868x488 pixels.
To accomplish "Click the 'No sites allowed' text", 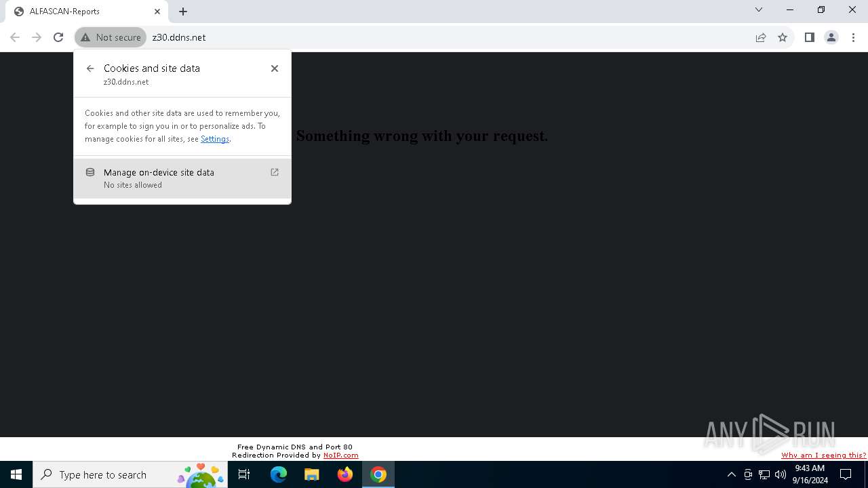I will click(x=133, y=185).
